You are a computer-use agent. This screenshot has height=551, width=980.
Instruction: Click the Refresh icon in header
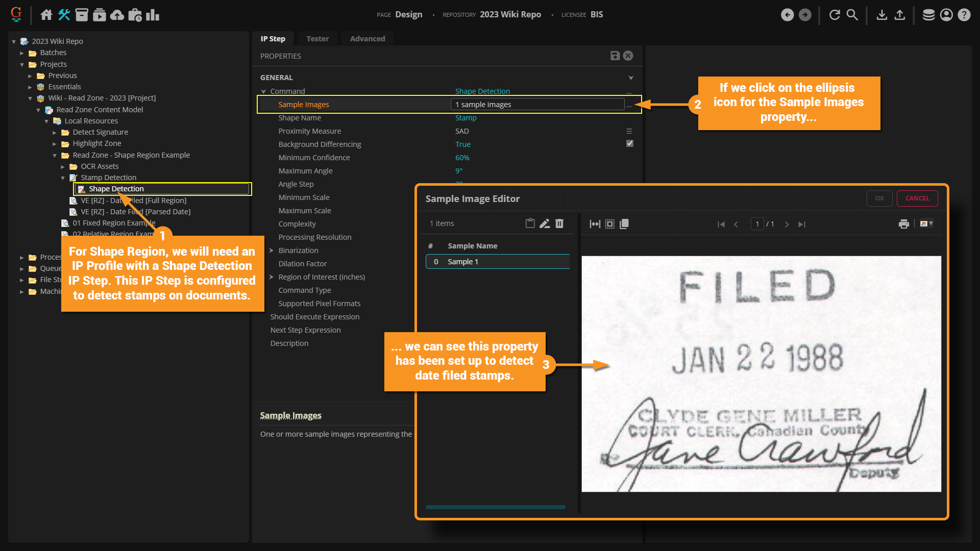click(x=835, y=15)
